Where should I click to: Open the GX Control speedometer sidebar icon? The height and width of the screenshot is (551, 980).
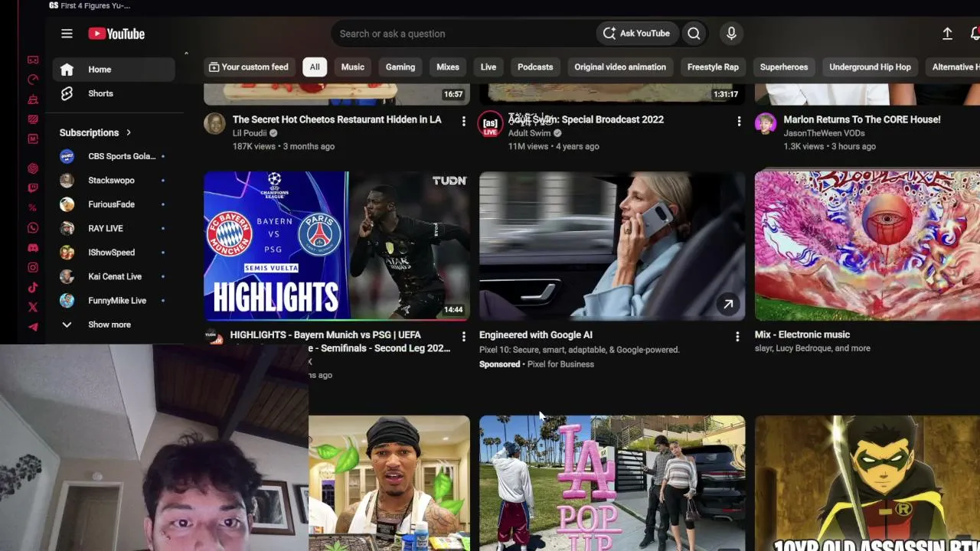[33, 80]
